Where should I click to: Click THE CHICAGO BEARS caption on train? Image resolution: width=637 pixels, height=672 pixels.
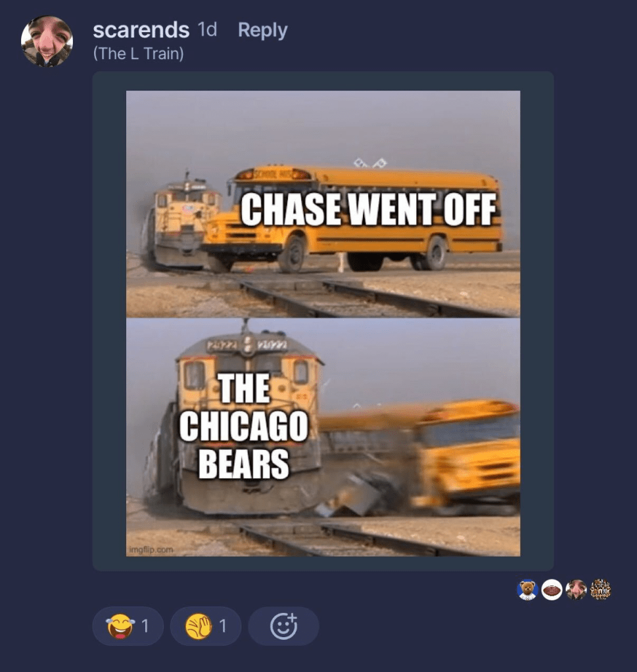[x=244, y=426]
